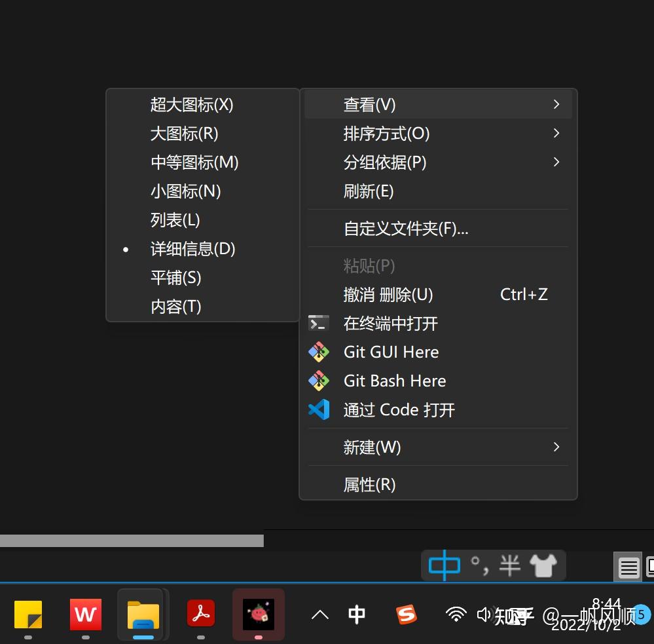Viewport: 654px width, 644px height.
Task: Toggle half-width mode 半 in input toolbar
Action: pyautogui.click(x=510, y=565)
